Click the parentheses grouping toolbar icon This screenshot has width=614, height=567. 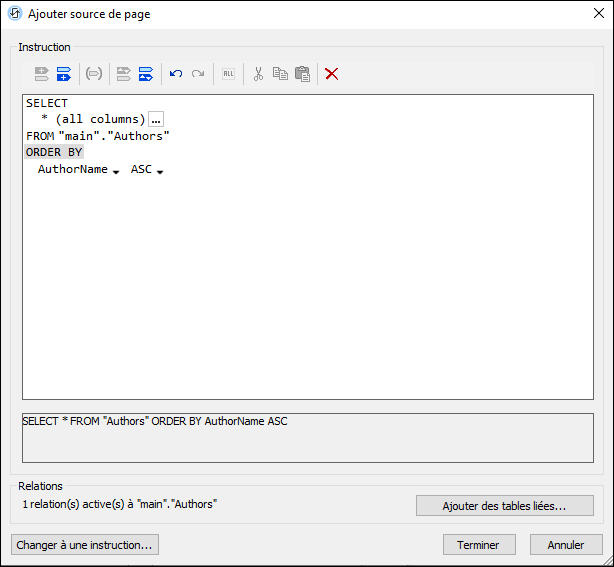pos(94,74)
